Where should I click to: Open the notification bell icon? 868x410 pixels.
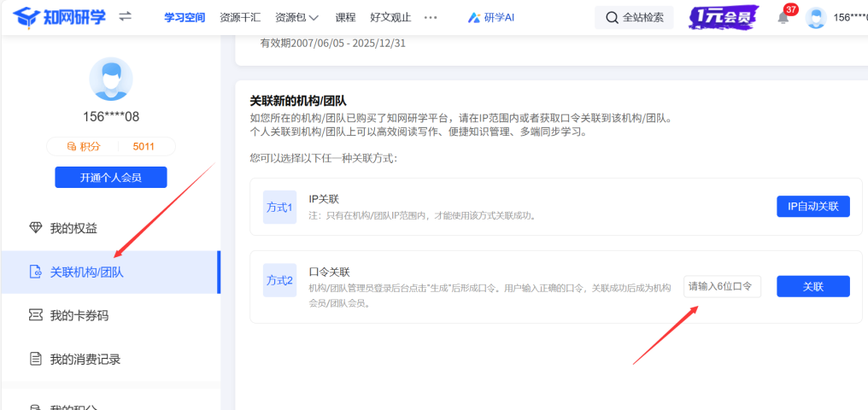tap(783, 18)
